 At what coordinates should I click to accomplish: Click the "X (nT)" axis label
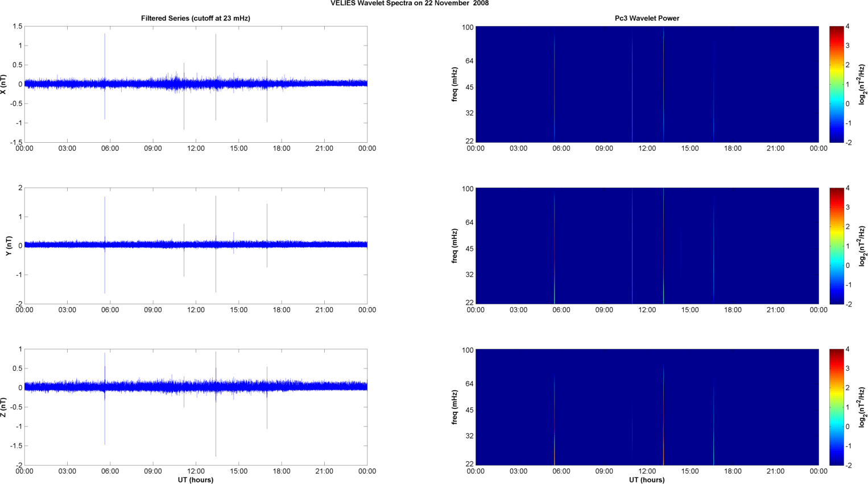(4, 84)
